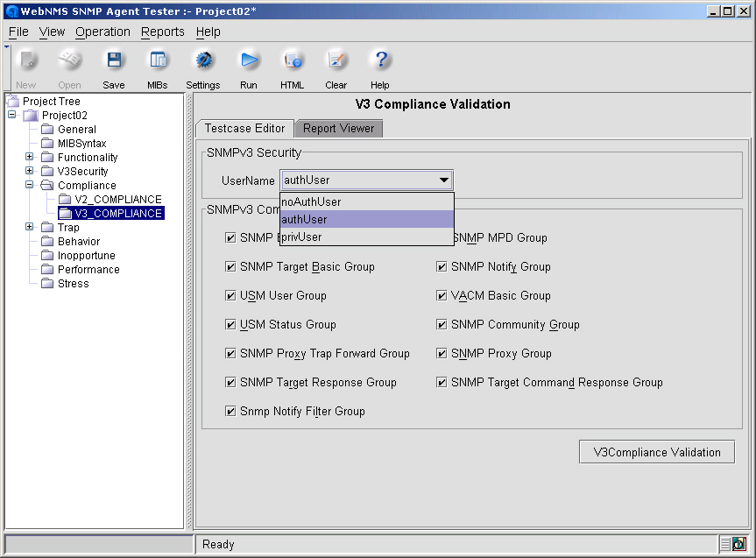756x558 pixels.
Task: Select Inopportune in the project tree
Action: (87, 255)
